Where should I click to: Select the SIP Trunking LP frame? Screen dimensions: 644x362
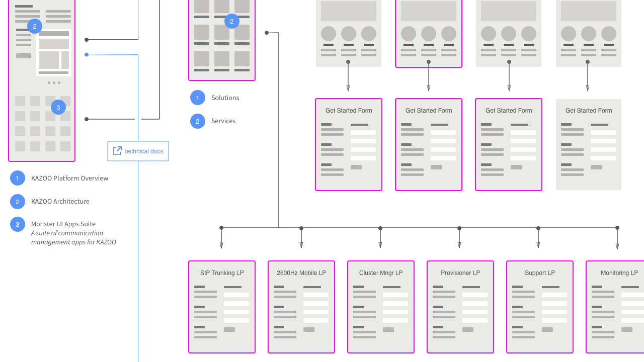[x=221, y=307]
